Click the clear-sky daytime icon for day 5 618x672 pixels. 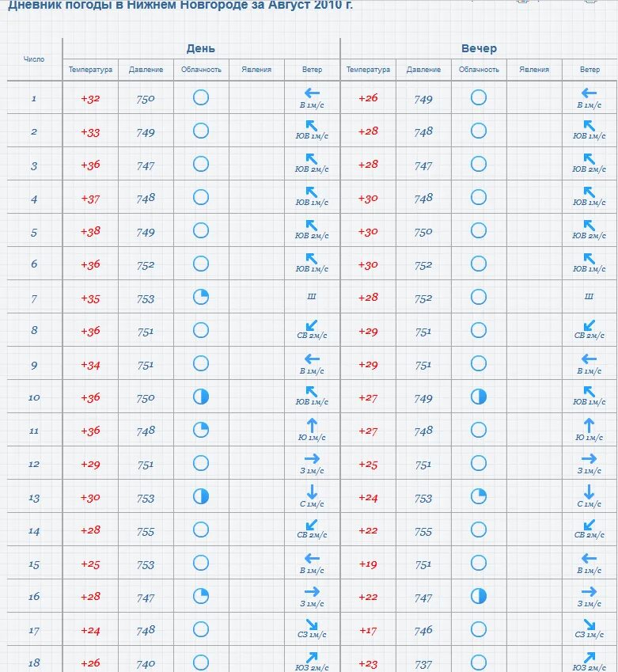(x=201, y=230)
